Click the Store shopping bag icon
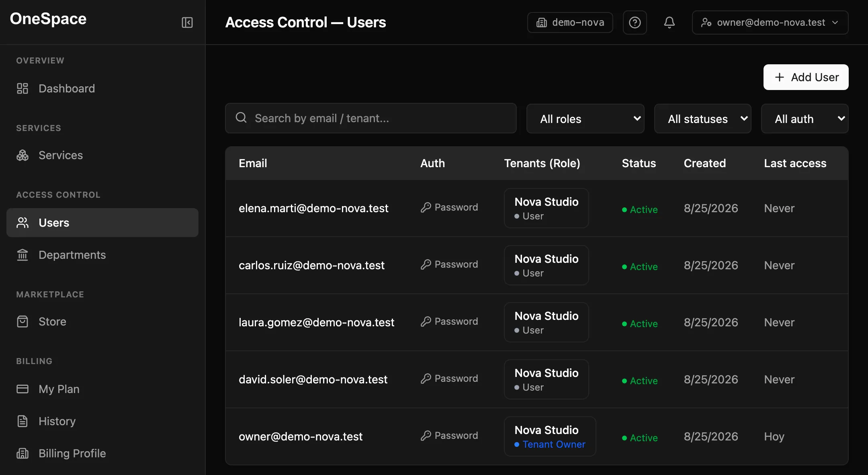 [x=23, y=321]
